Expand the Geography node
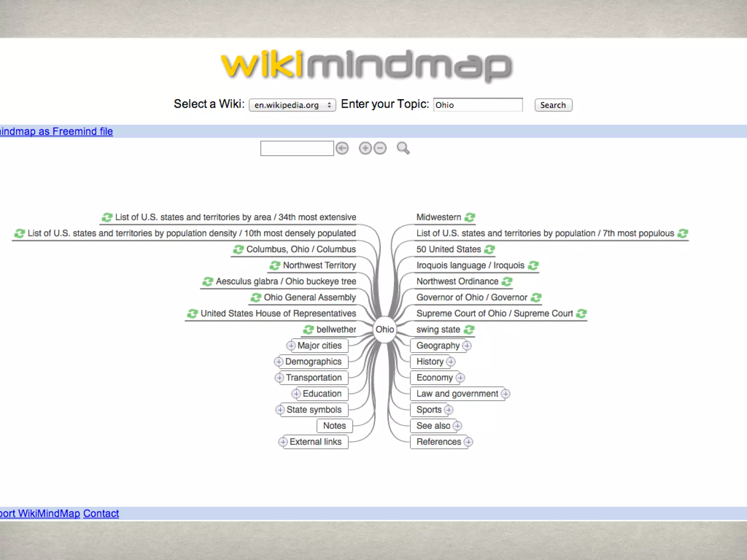The width and height of the screenshot is (747, 560). click(x=467, y=346)
